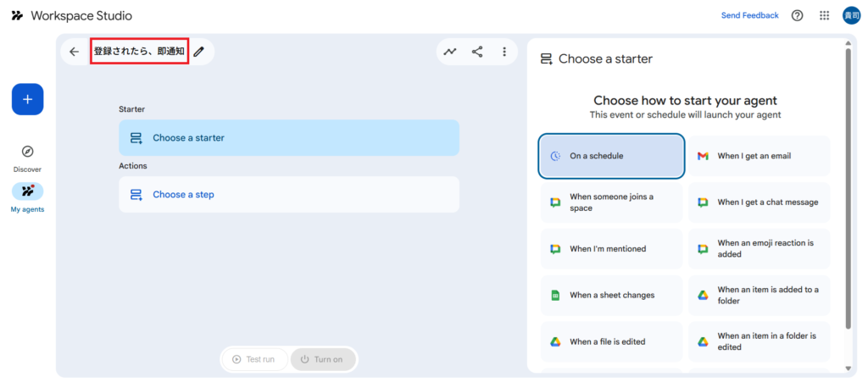
Task: Open the activity chart icon
Action: pos(450,52)
